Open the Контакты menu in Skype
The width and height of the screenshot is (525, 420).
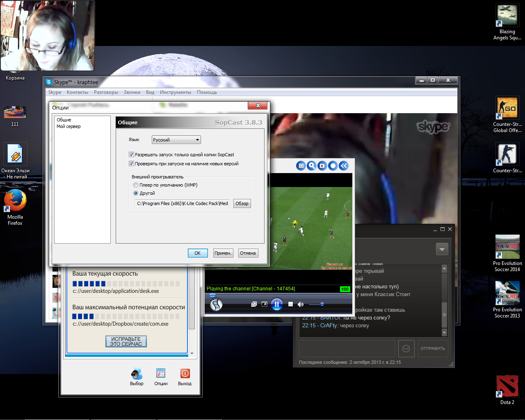click(x=78, y=92)
